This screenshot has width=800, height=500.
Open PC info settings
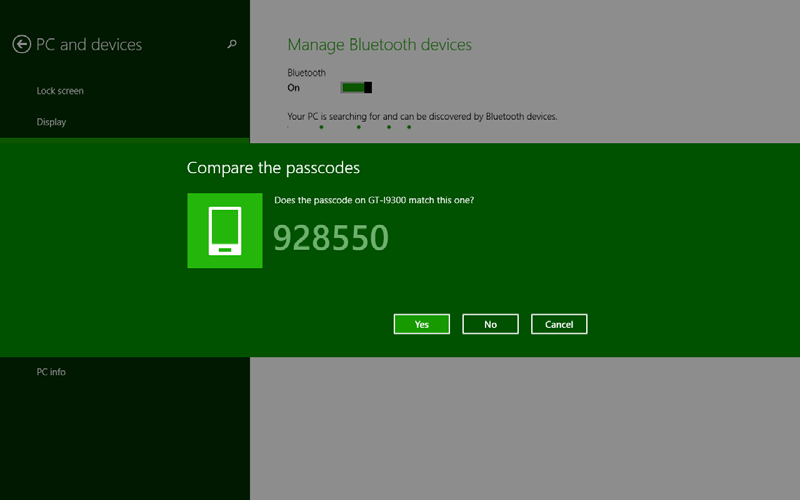point(51,372)
